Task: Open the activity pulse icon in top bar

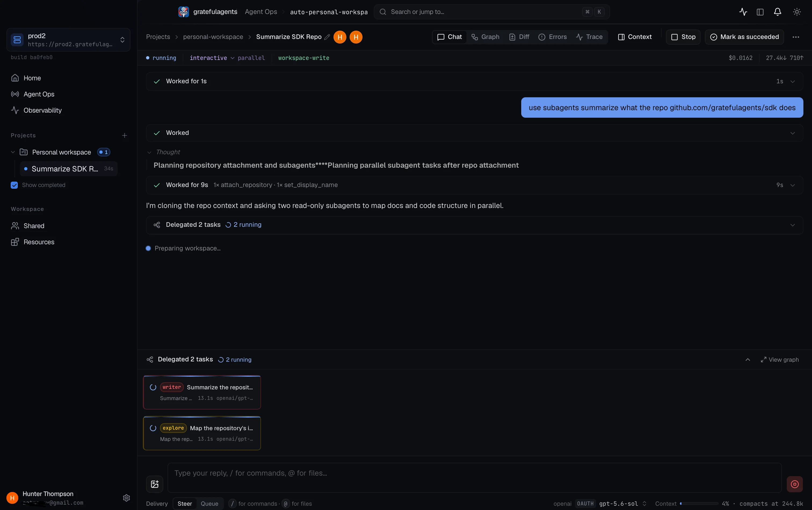Action: point(743,12)
